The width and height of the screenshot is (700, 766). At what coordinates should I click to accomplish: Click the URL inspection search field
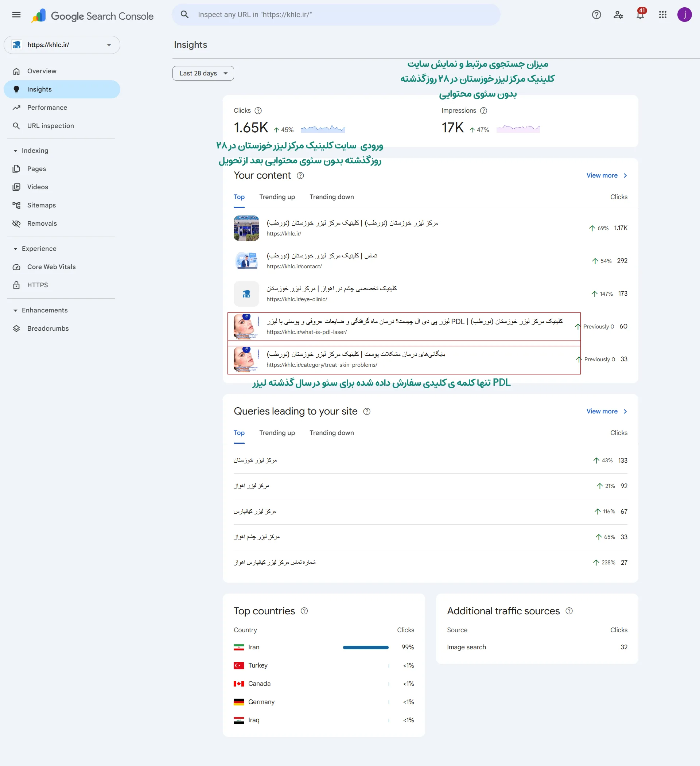336,15
